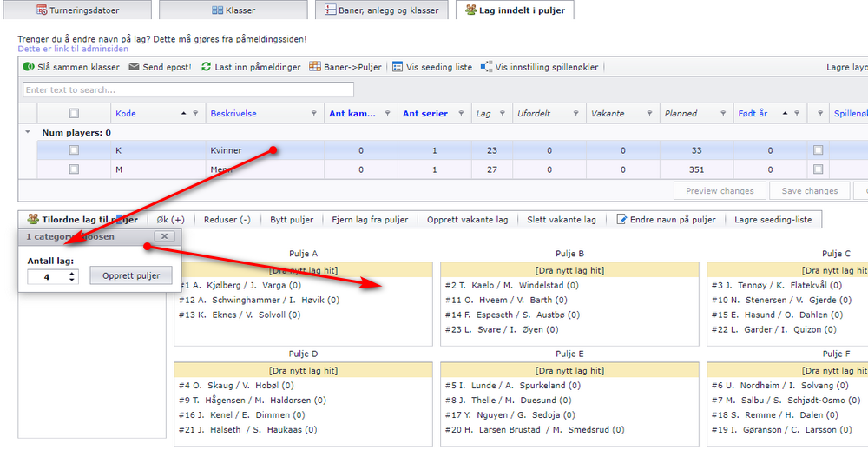Collapse the Num players: 0 group

[x=28, y=132]
